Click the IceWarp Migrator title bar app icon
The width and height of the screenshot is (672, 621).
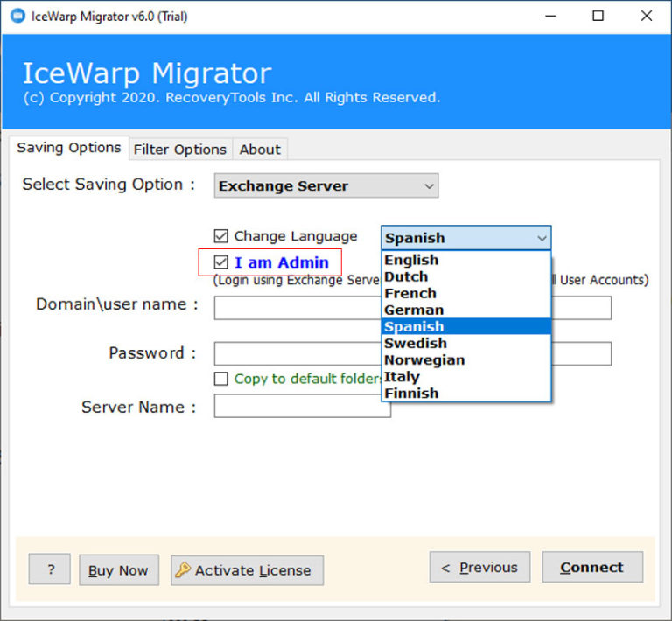tap(18, 16)
